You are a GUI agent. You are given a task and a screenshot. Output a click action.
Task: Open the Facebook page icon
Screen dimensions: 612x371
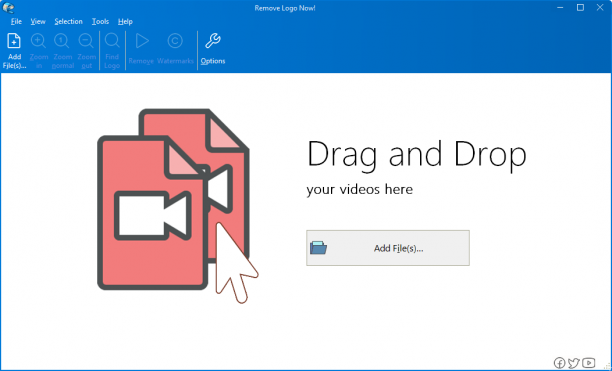[559, 363]
